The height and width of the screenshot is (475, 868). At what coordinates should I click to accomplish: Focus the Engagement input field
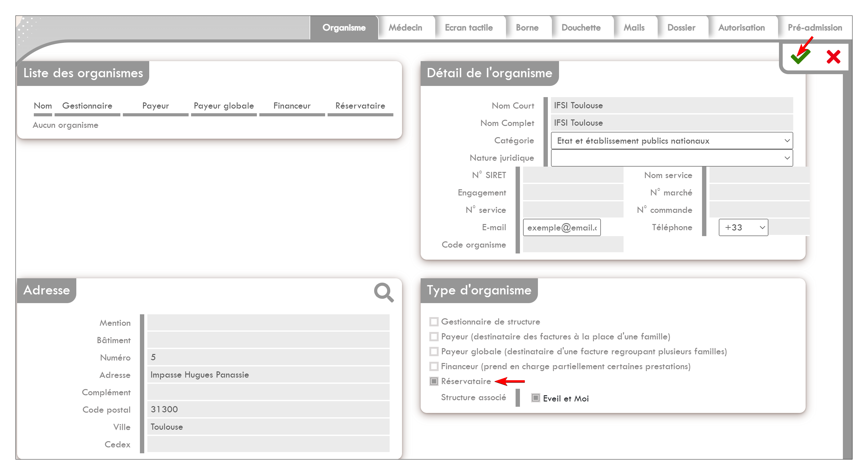coord(573,193)
